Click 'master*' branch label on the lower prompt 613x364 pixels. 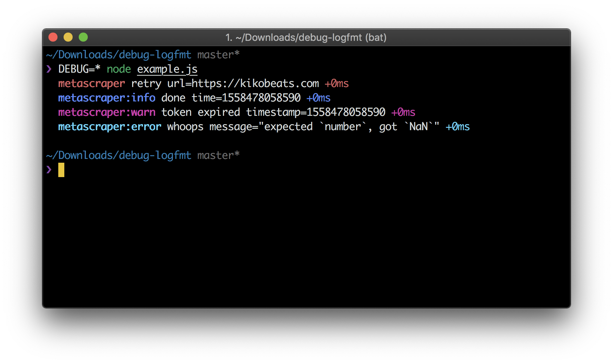pyautogui.click(x=218, y=156)
